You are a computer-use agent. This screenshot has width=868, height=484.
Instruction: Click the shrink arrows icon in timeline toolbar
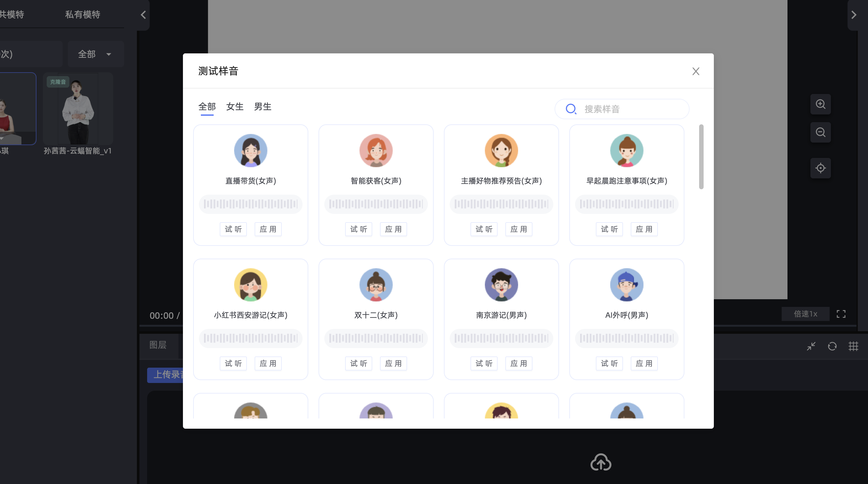coord(811,346)
